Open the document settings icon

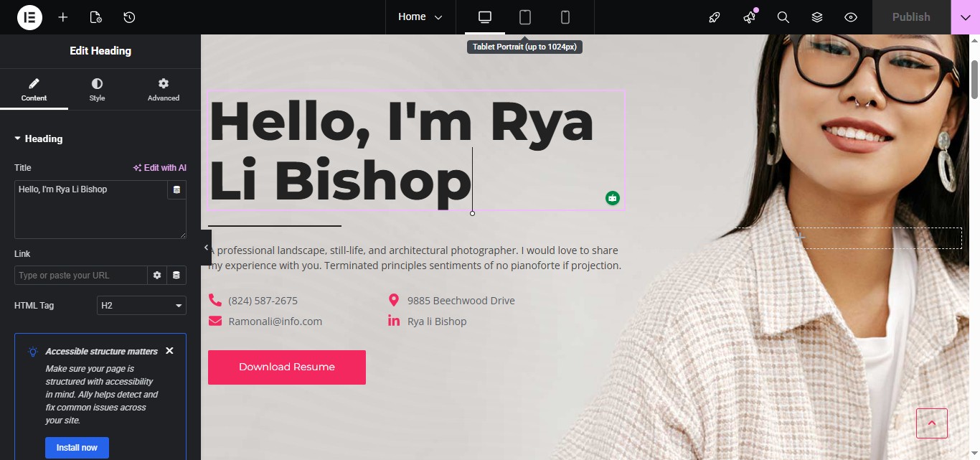(96, 17)
